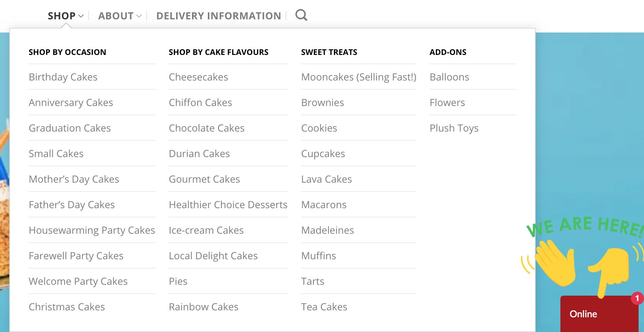The width and height of the screenshot is (644, 332).
Task: Click the chat notification badge
Action: click(637, 298)
